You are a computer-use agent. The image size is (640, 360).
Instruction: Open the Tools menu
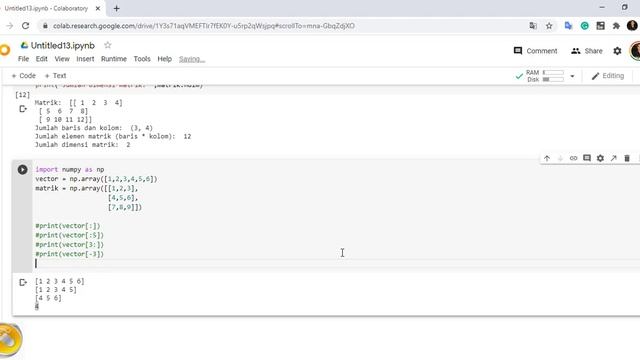pos(142,59)
